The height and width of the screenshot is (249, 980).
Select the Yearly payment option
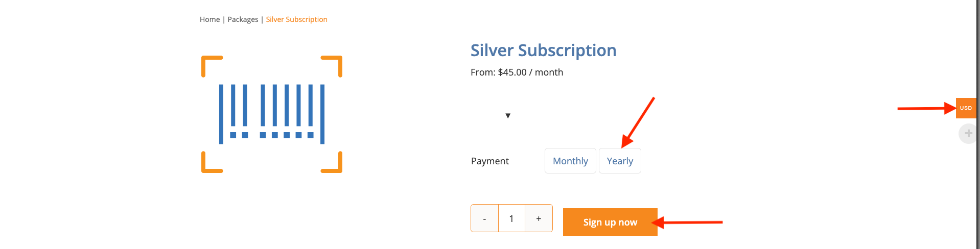pos(620,161)
